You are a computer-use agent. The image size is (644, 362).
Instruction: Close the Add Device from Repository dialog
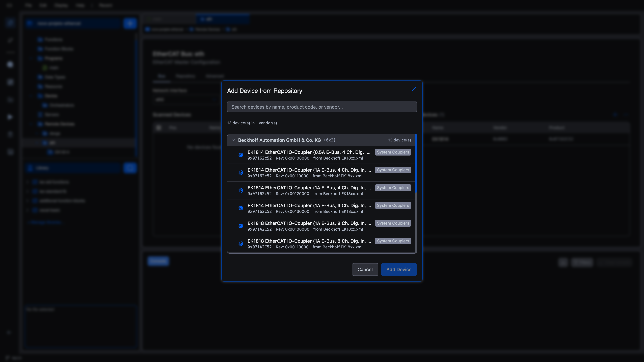(x=414, y=89)
